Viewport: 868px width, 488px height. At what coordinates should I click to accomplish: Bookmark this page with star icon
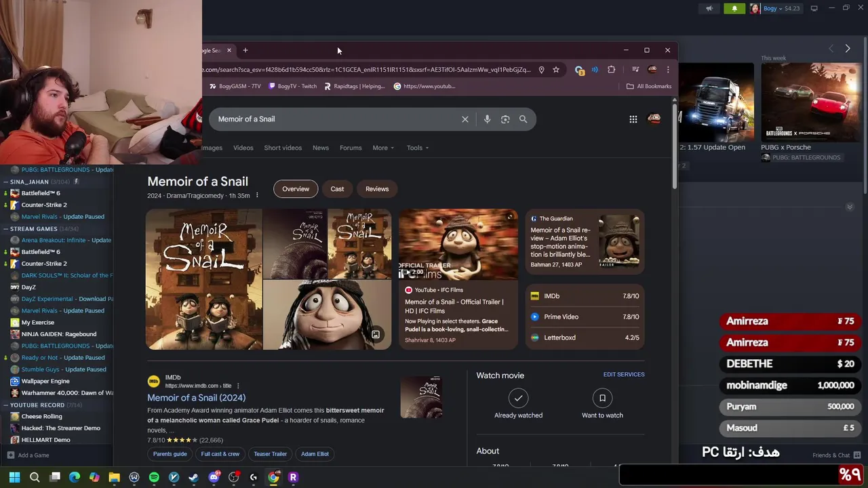point(556,70)
